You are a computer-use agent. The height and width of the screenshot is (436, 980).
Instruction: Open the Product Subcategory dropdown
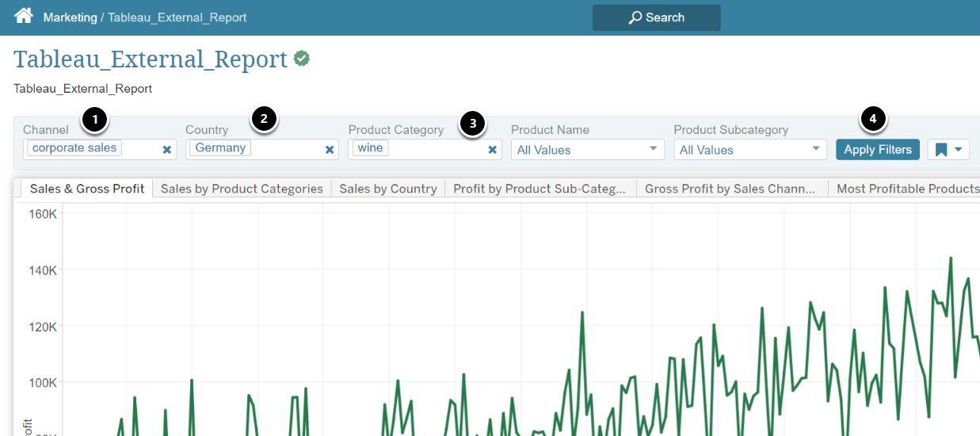pyautogui.click(x=750, y=150)
